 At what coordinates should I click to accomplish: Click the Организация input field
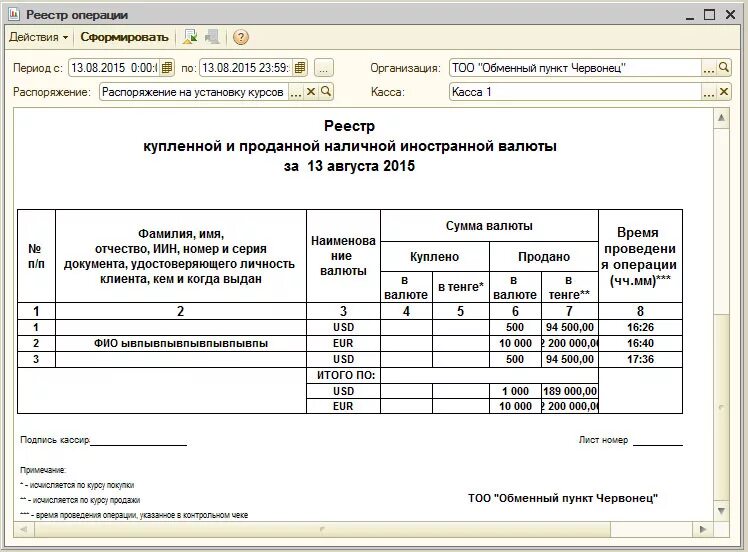tap(575, 68)
